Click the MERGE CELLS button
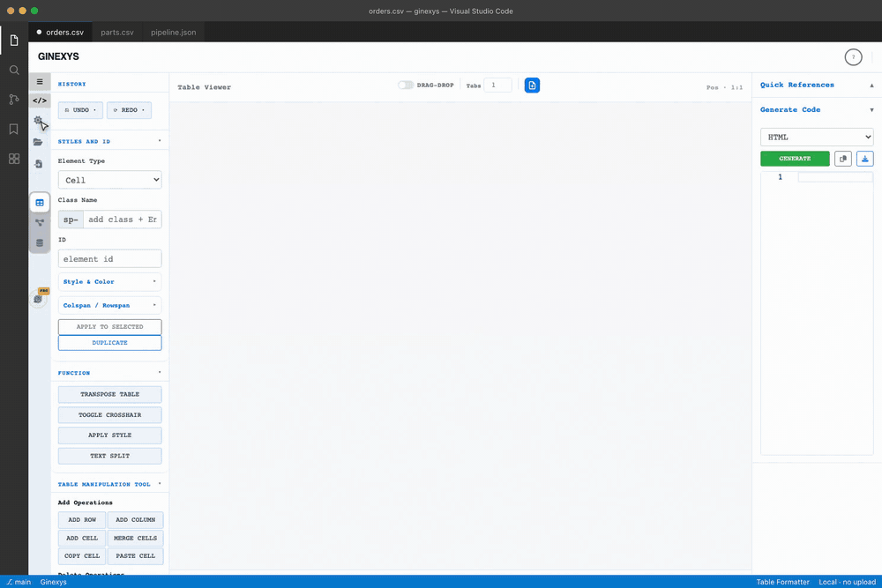882x588 pixels. (136, 538)
